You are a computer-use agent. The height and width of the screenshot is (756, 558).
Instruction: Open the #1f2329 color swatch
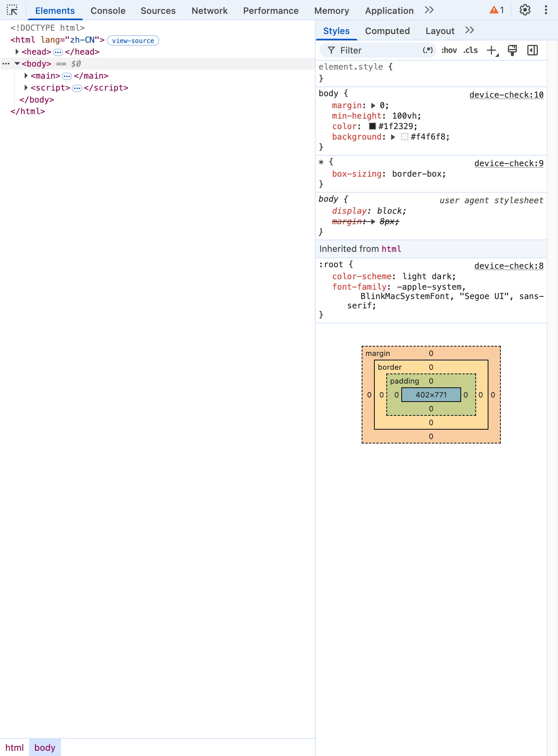[372, 126]
